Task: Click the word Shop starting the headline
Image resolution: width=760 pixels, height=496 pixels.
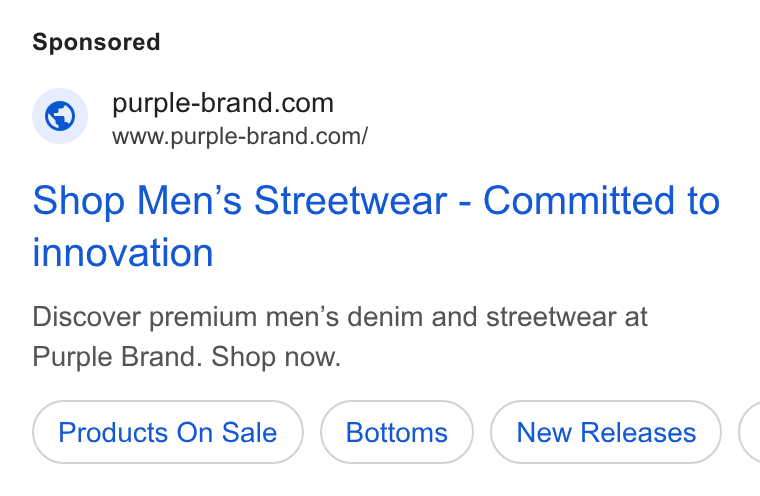Action: coord(79,201)
